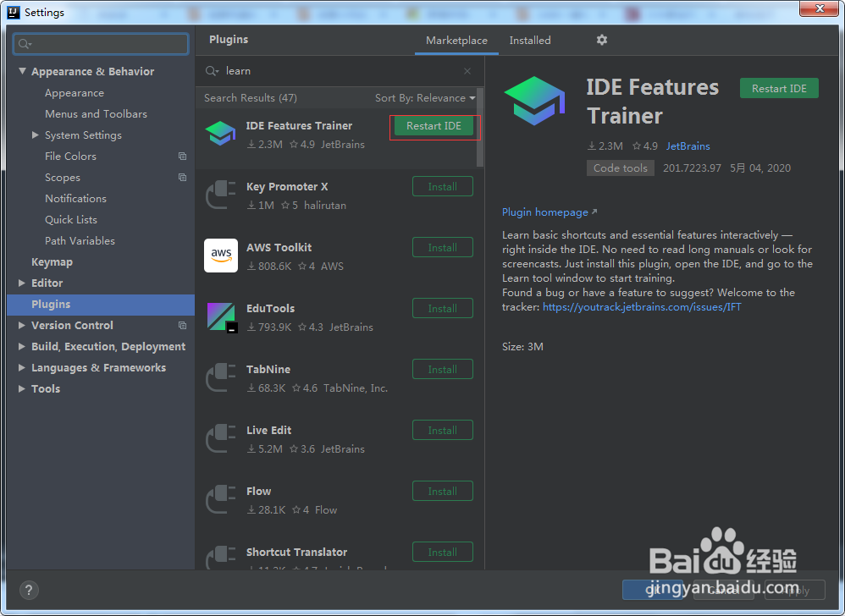Expand the Tools settings node
Image resolution: width=845 pixels, height=616 pixels.
coord(21,388)
